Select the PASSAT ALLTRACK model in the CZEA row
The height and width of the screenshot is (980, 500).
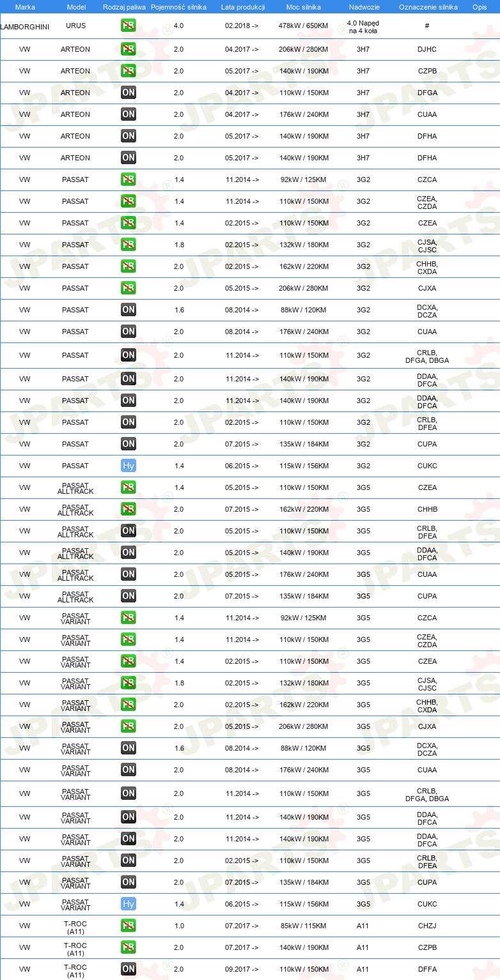pyautogui.click(x=75, y=487)
